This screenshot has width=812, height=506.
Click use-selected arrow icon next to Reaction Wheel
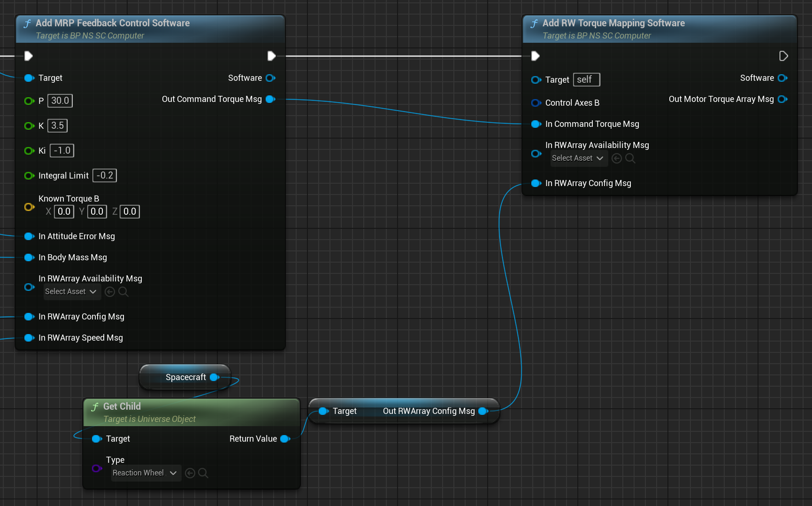190,473
